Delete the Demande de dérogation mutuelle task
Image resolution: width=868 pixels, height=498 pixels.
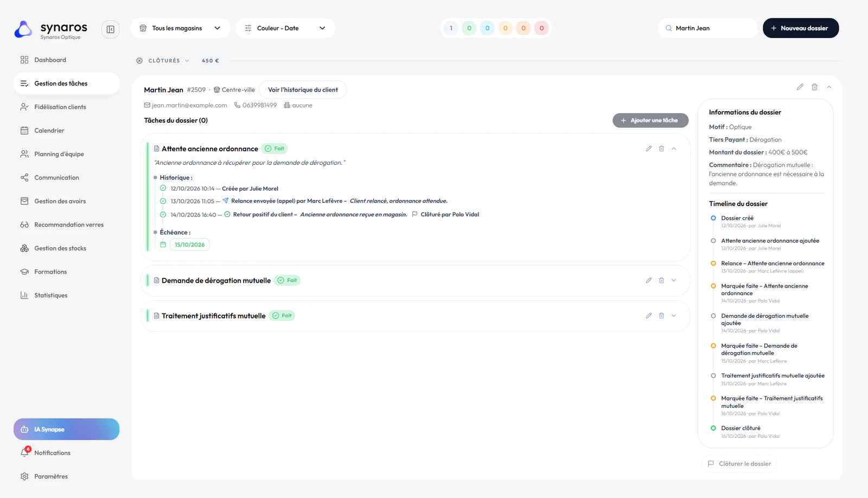click(x=661, y=280)
